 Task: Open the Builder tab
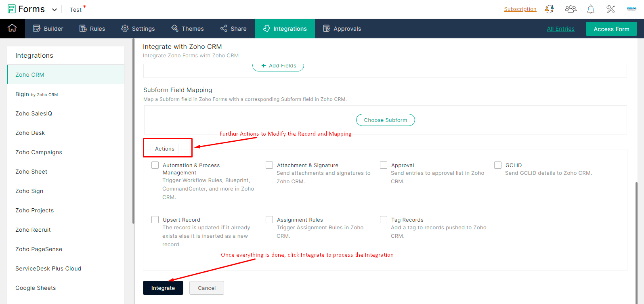click(x=48, y=29)
